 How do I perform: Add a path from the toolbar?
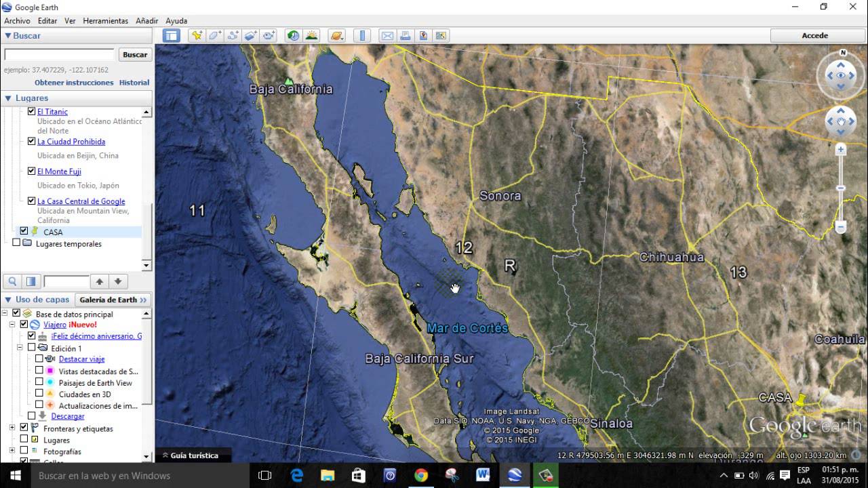[233, 35]
